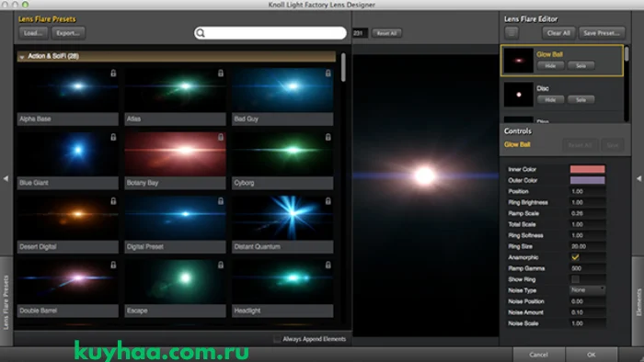Click the Clear All button

[x=558, y=33]
